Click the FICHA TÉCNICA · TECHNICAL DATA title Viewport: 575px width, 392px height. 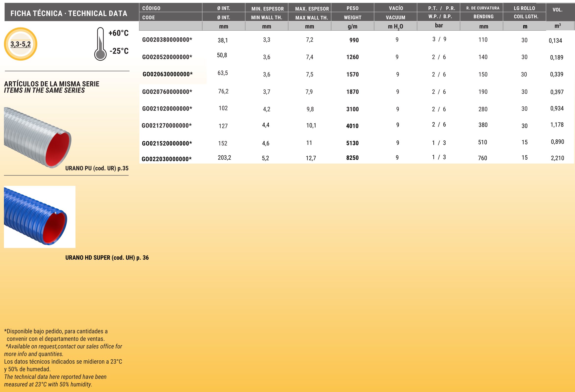[x=69, y=13]
